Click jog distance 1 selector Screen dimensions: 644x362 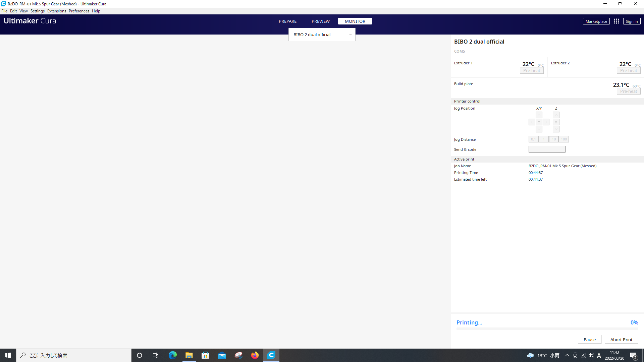(x=543, y=139)
